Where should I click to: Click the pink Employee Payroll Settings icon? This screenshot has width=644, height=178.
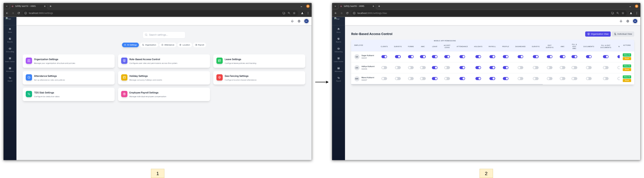coord(124,94)
